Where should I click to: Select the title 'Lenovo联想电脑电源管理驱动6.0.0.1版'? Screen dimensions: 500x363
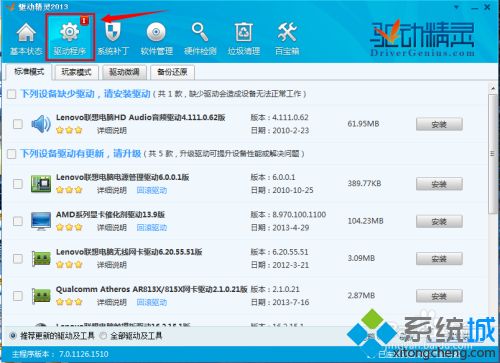click(122, 177)
